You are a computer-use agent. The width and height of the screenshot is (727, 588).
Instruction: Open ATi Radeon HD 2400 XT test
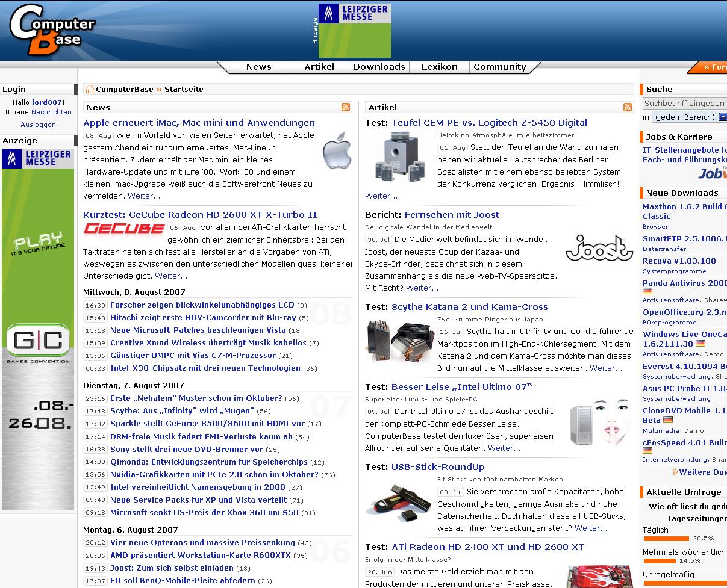pyautogui.click(x=488, y=547)
